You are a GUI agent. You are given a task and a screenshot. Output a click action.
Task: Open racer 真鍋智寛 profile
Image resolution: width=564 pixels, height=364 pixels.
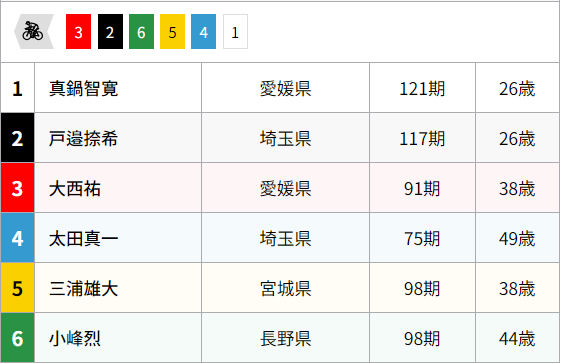(83, 88)
